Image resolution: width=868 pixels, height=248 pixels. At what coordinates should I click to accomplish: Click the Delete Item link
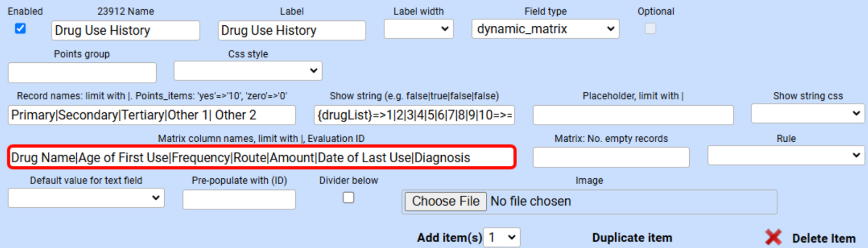pos(823,238)
